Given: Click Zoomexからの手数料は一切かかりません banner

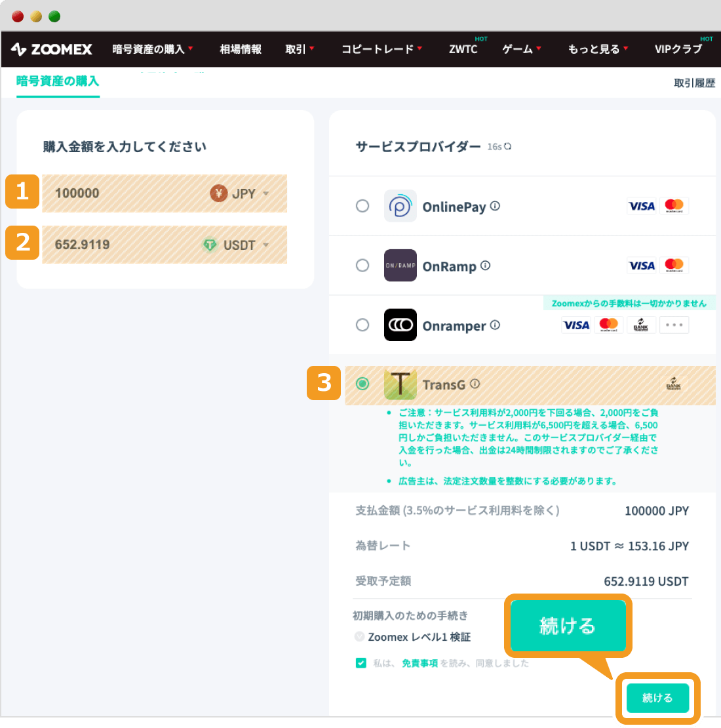Looking at the screenshot, I should 629,303.
